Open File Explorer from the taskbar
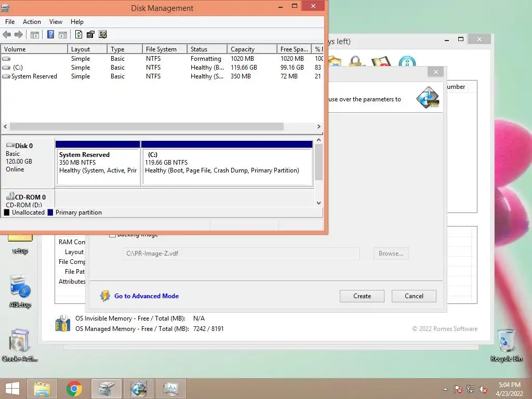The image size is (532, 399). coord(42,389)
